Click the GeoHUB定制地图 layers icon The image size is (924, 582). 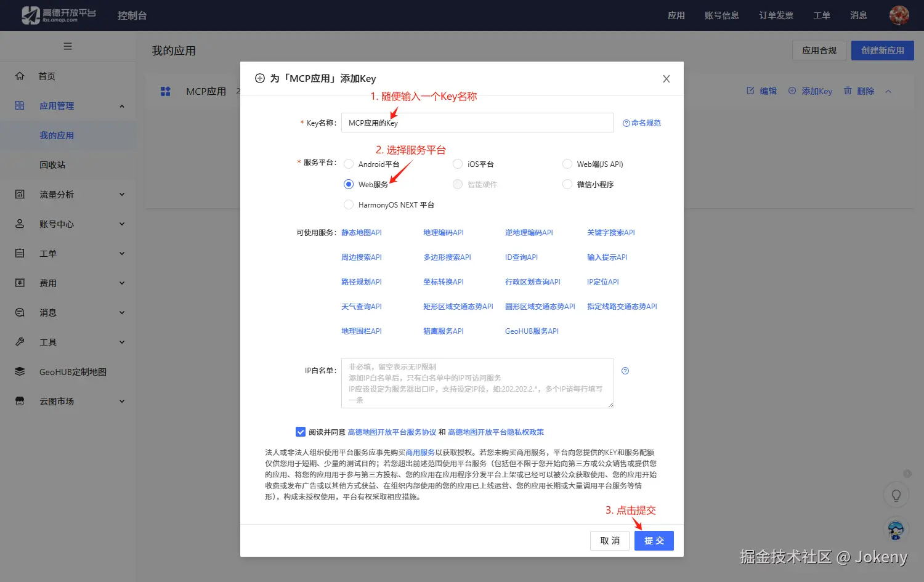(20, 371)
